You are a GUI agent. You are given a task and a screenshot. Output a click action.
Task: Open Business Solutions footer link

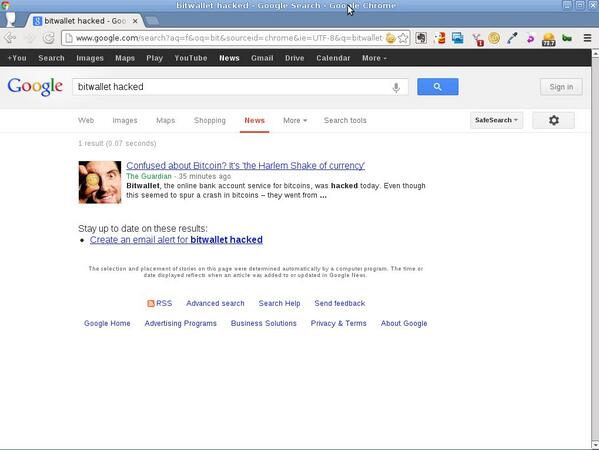coord(264,323)
